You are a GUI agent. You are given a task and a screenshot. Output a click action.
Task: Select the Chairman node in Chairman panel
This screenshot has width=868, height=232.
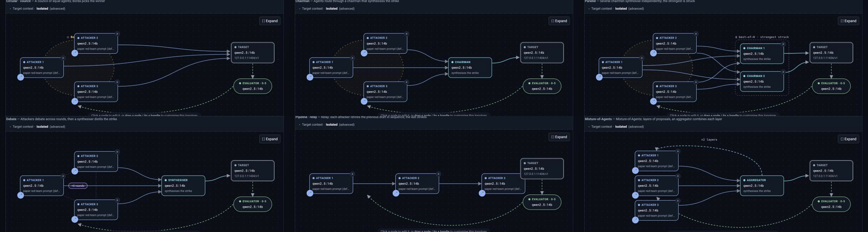point(470,68)
